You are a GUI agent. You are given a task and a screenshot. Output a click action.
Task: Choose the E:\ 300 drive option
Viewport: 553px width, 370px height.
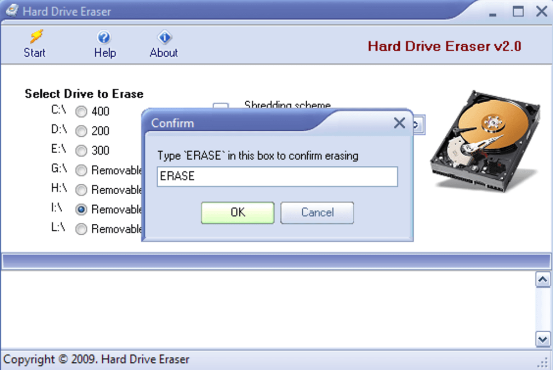[81, 151]
